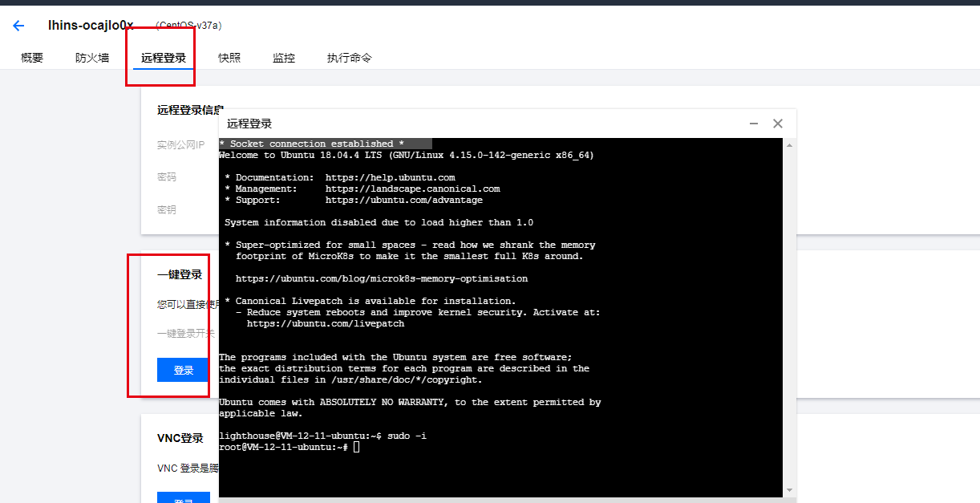Click the 登录 button under VNC登录
The image size is (980, 503).
tap(184, 497)
